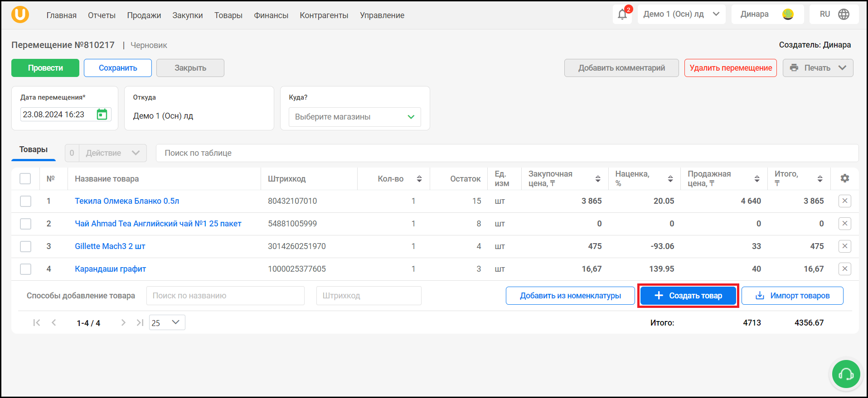868x398 pixels.
Task: Click the calendar icon in date field
Action: (x=102, y=115)
